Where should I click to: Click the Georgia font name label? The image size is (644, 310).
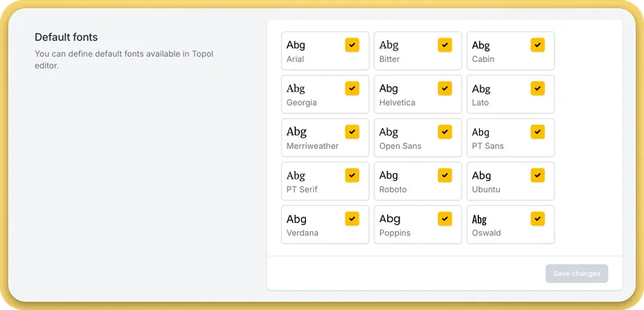click(301, 102)
